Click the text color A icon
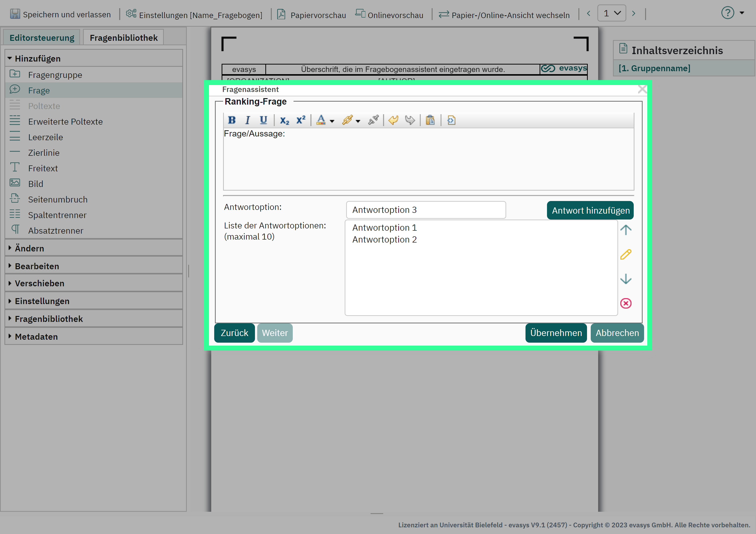The width and height of the screenshot is (756, 534). (x=321, y=120)
